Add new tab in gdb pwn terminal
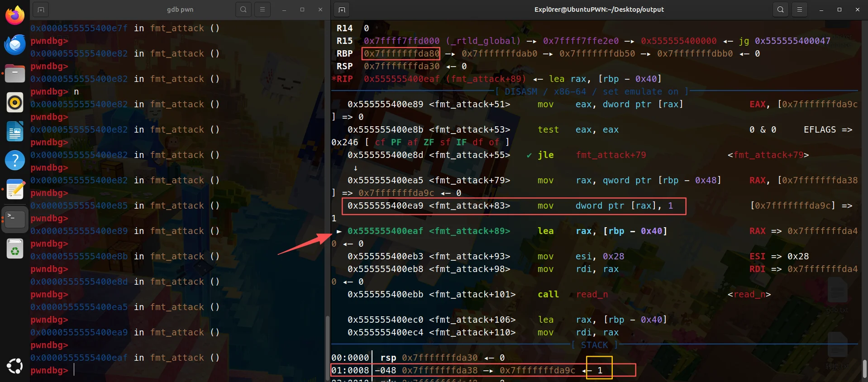868x382 pixels. pyautogui.click(x=41, y=10)
